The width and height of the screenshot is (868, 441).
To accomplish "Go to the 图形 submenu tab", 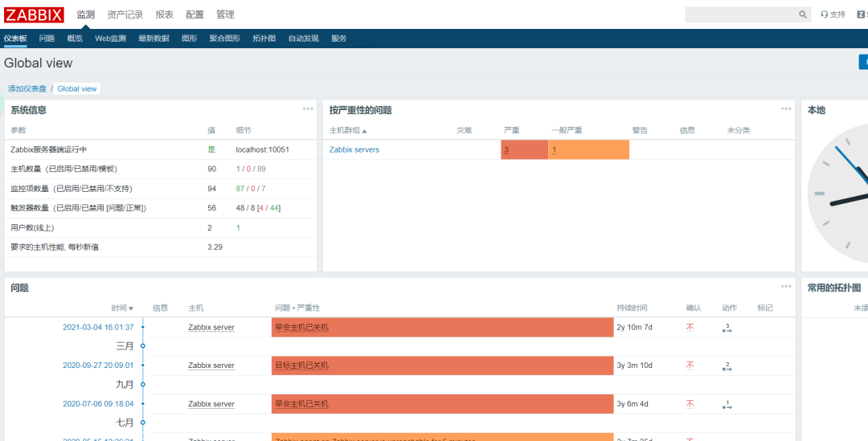I will pyautogui.click(x=190, y=39).
